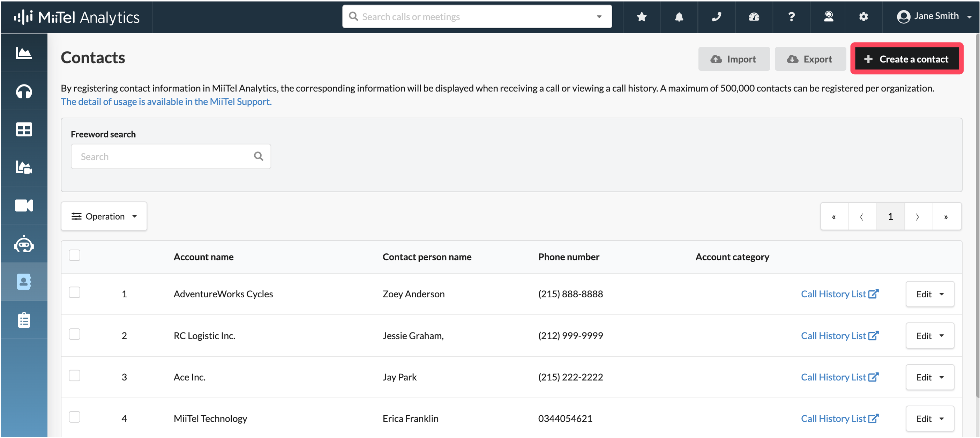Click the Account name column header
Screen dimensions: 980x438
tap(203, 257)
